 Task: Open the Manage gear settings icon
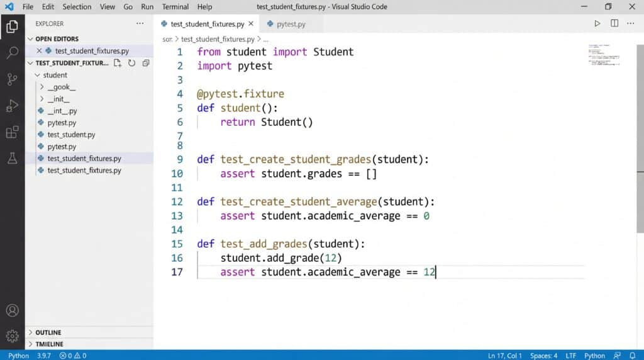tap(13, 336)
